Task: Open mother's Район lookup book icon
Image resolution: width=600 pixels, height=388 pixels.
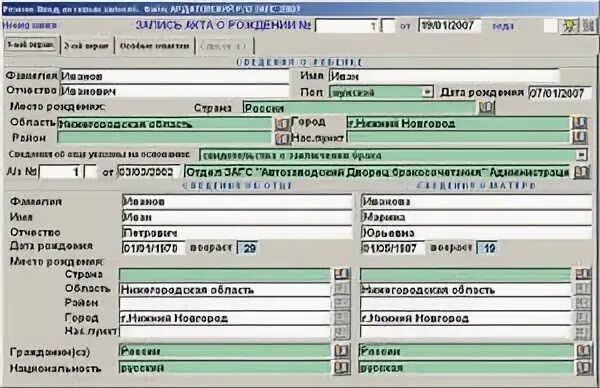Action: (x=583, y=303)
